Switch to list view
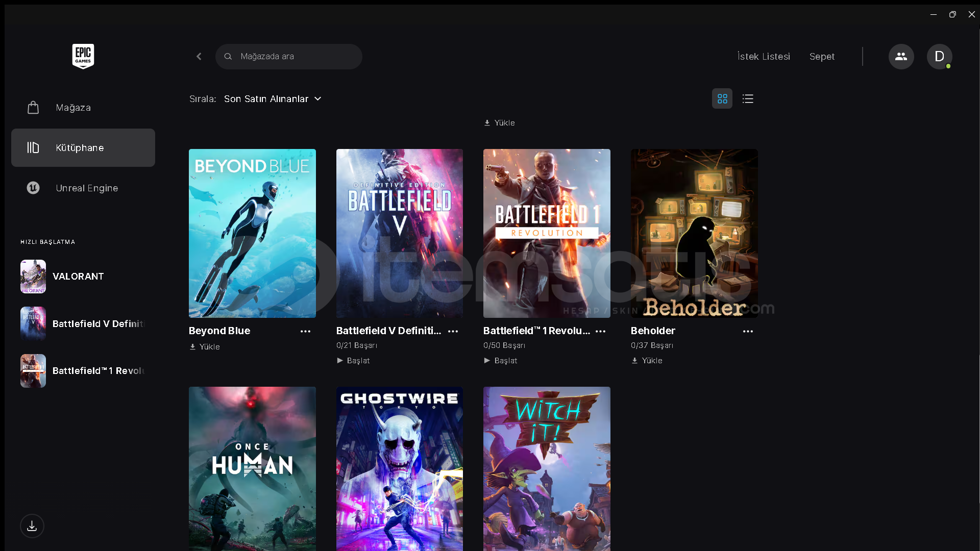Viewport: 980px width, 551px height. point(748,98)
